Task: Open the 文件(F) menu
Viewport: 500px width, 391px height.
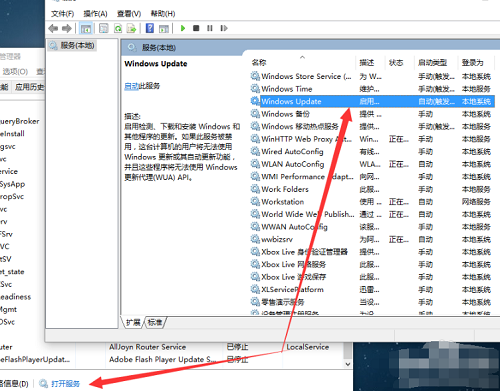Action: point(62,14)
